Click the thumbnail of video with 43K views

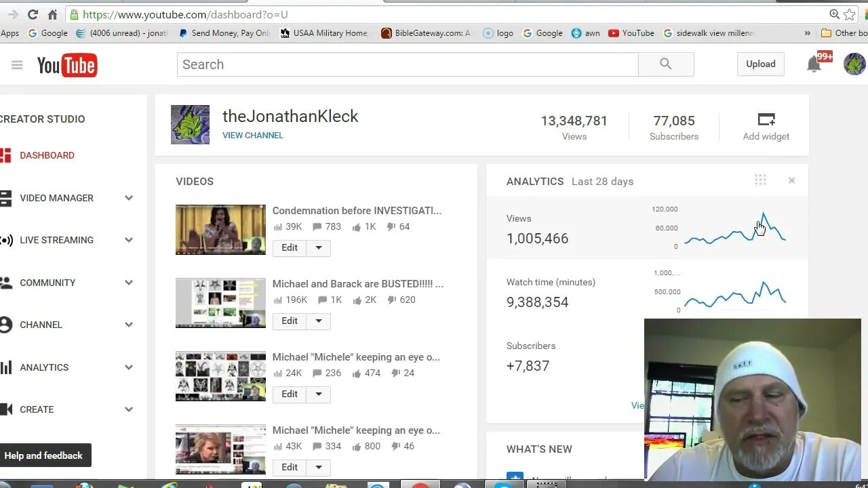[220, 449]
